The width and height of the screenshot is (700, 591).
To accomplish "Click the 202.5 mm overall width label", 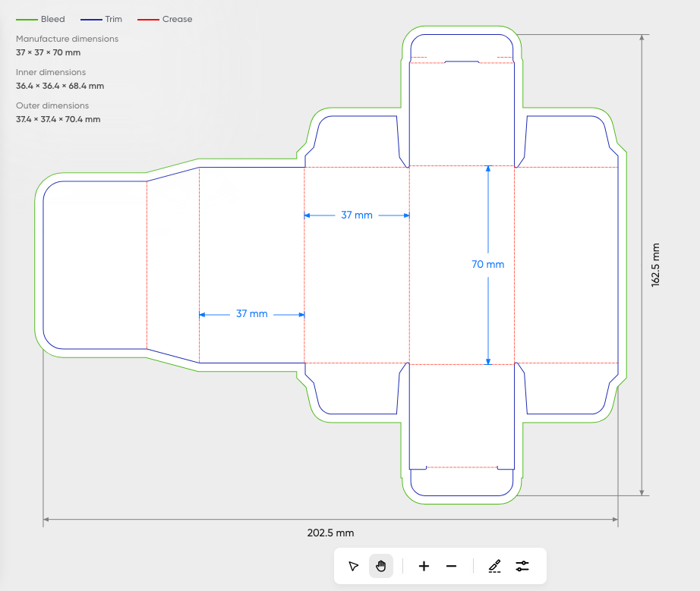I will pos(330,533).
